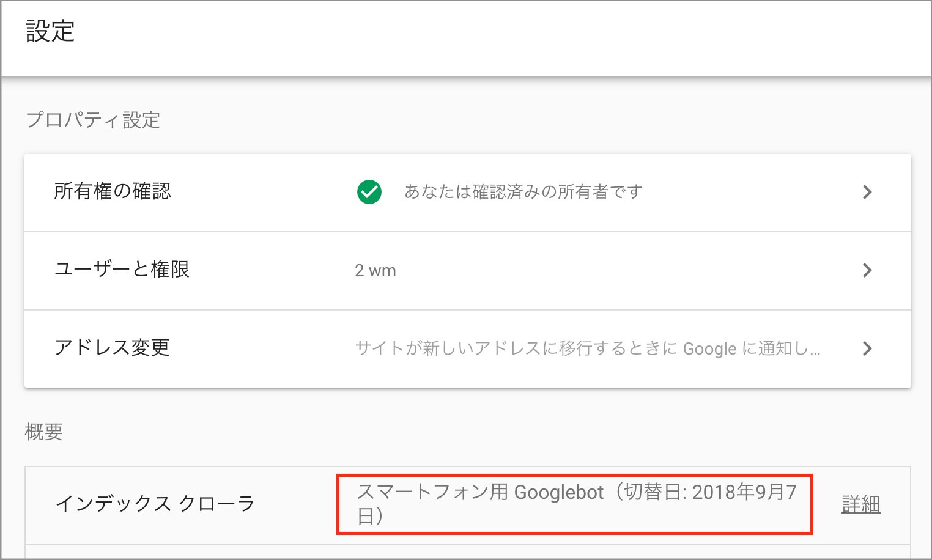Click the empty area right of 設定 title
Screen dimensions: 932x560
pos(489,37)
